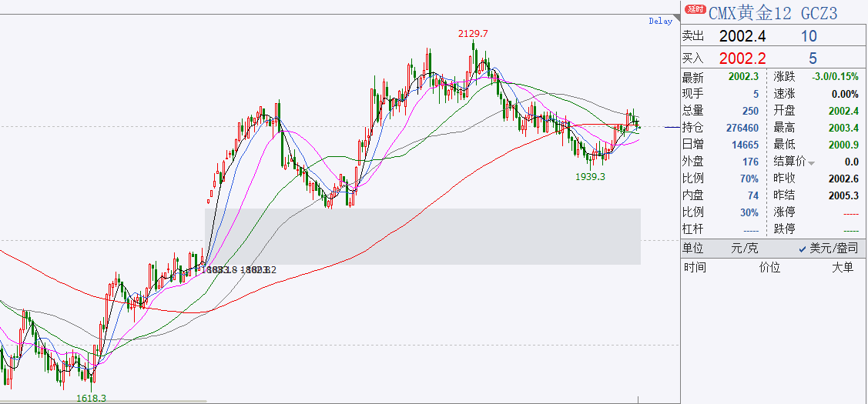The image size is (868, 404).
Task: Click the 昨结 value 2005.3
Action: pos(843,195)
